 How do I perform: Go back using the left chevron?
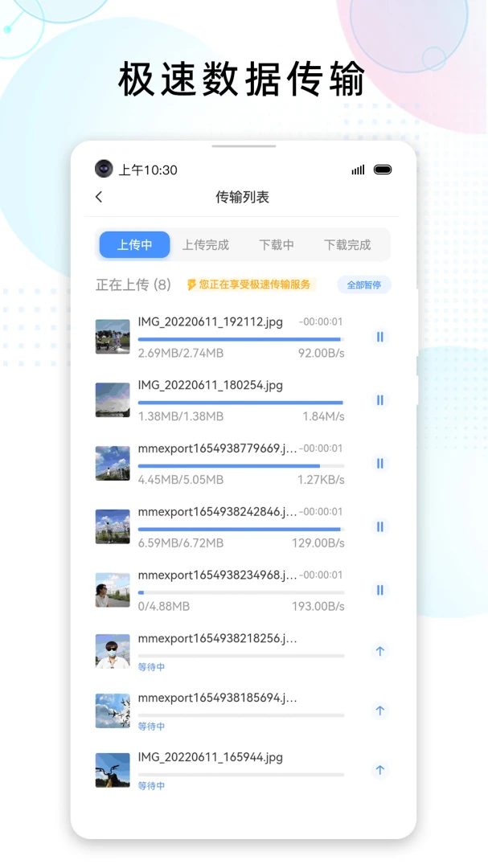pos(99,197)
